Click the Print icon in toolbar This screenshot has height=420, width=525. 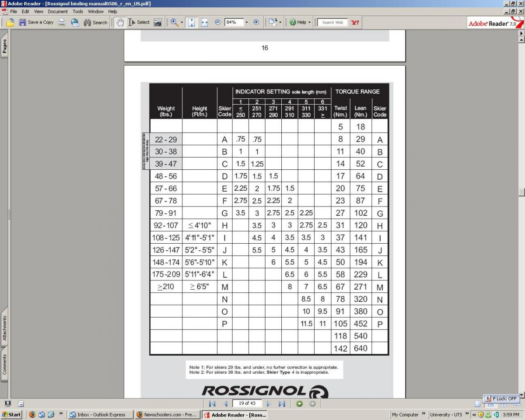click(62, 22)
